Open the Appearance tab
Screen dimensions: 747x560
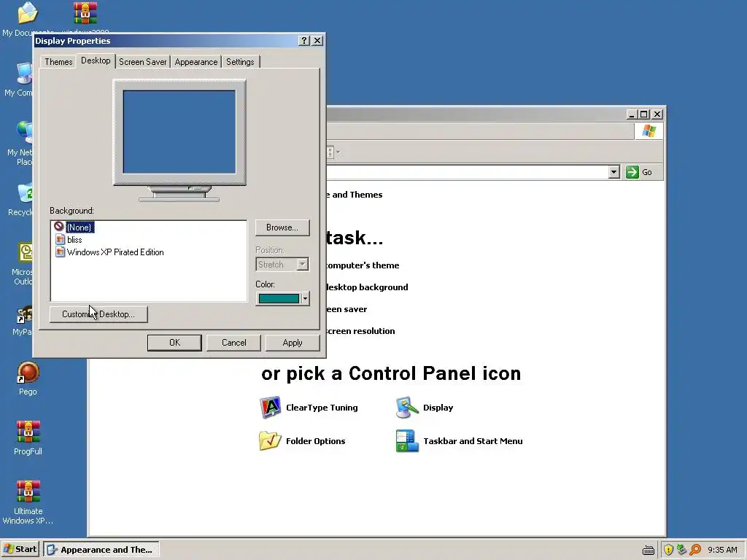pos(196,62)
